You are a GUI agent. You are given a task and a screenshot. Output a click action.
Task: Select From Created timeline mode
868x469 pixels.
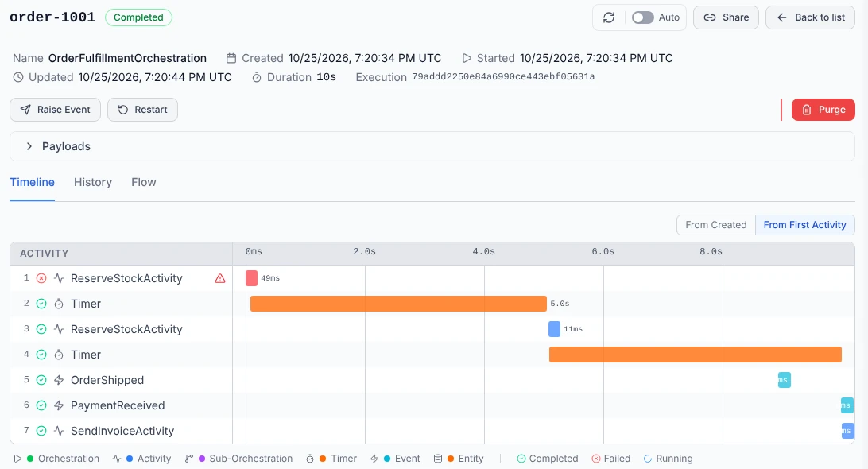pos(715,225)
